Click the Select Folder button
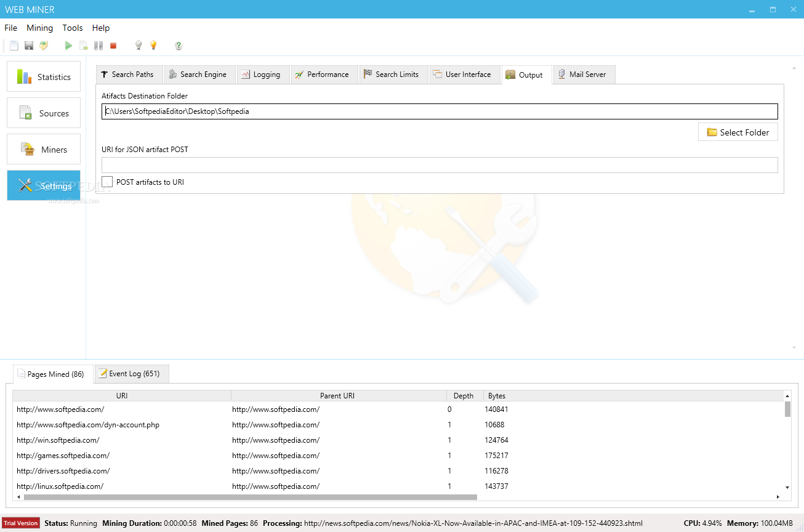 click(x=738, y=132)
